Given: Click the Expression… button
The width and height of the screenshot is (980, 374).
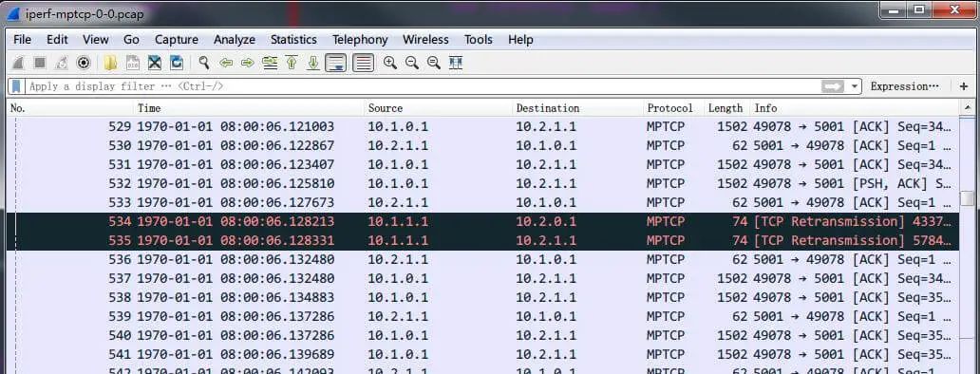Looking at the screenshot, I should [x=904, y=86].
